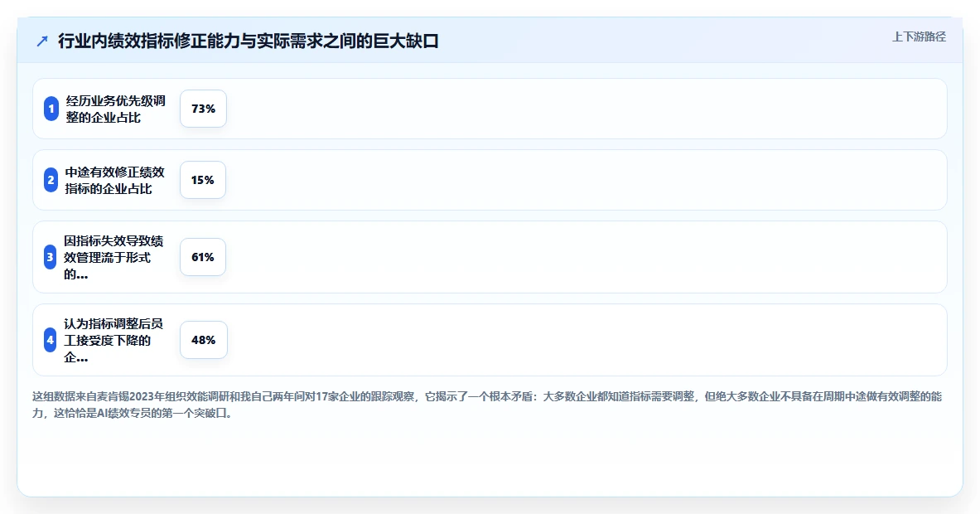Click the footnote paragraph mentioning 麦肯锡2023年

coord(487,405)
